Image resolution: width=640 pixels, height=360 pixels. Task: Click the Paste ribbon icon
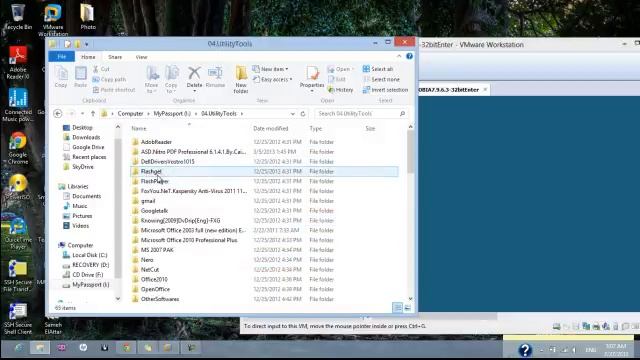pos(80,77)
